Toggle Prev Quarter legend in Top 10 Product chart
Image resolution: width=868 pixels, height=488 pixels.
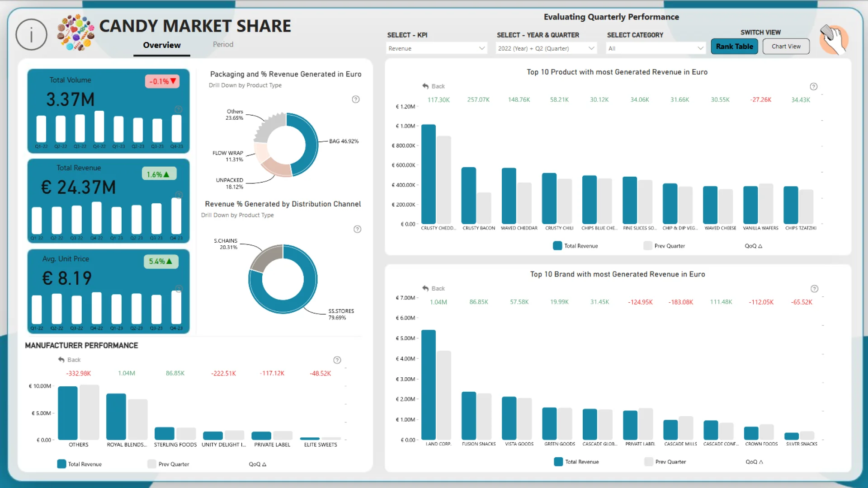pos(664,246)
